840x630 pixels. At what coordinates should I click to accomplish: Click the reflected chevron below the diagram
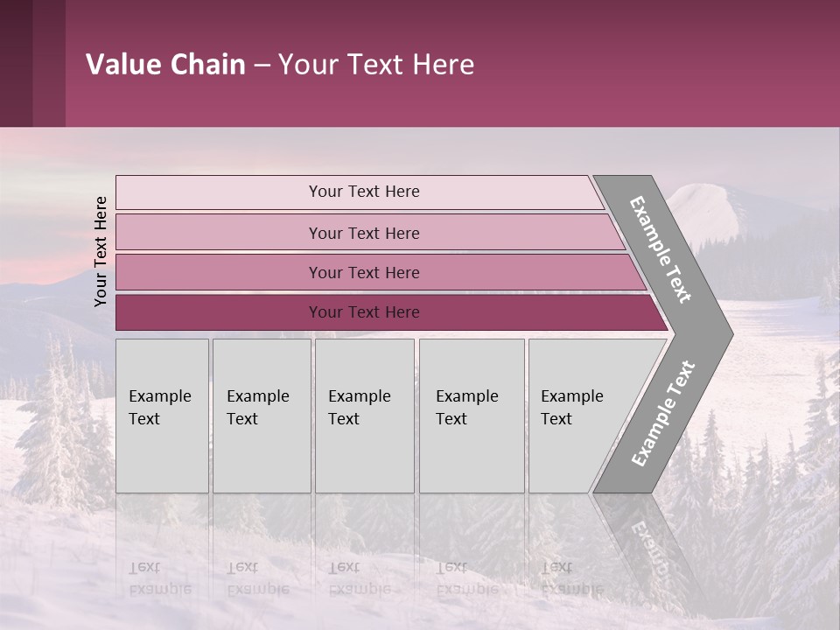[648, 546]
